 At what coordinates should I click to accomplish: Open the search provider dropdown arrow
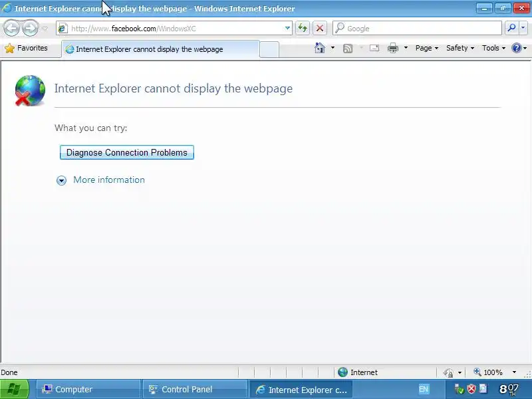tap(523, 28)
